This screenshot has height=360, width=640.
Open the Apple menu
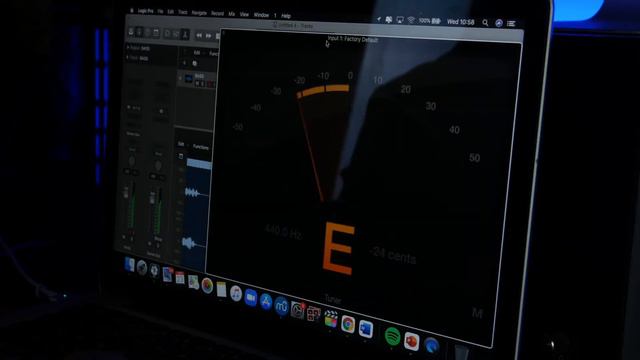tap(131, 11)
